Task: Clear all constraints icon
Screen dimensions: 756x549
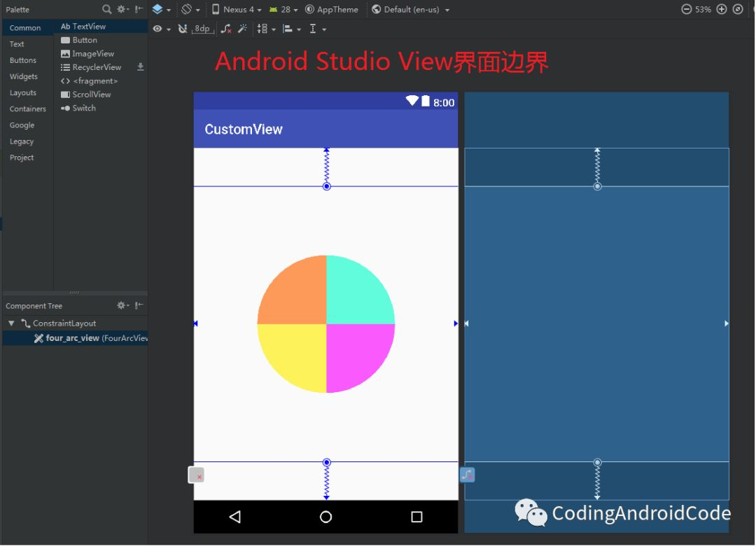Action: coord(226,29)
